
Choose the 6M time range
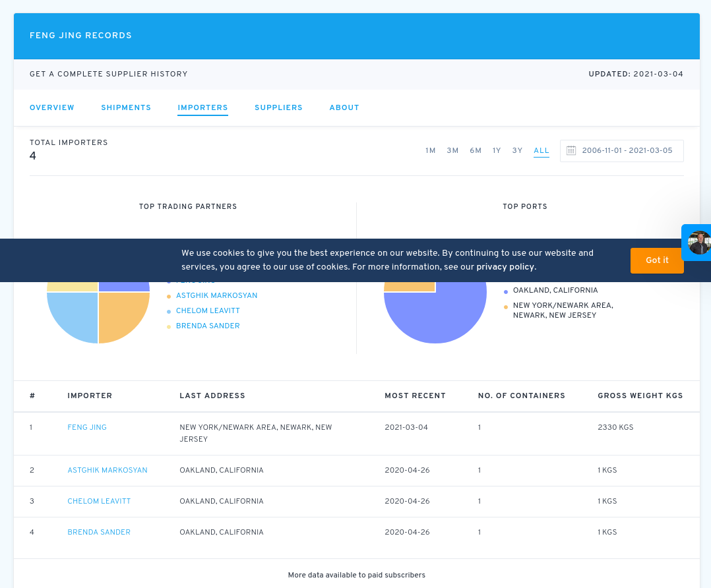(475, 150)
